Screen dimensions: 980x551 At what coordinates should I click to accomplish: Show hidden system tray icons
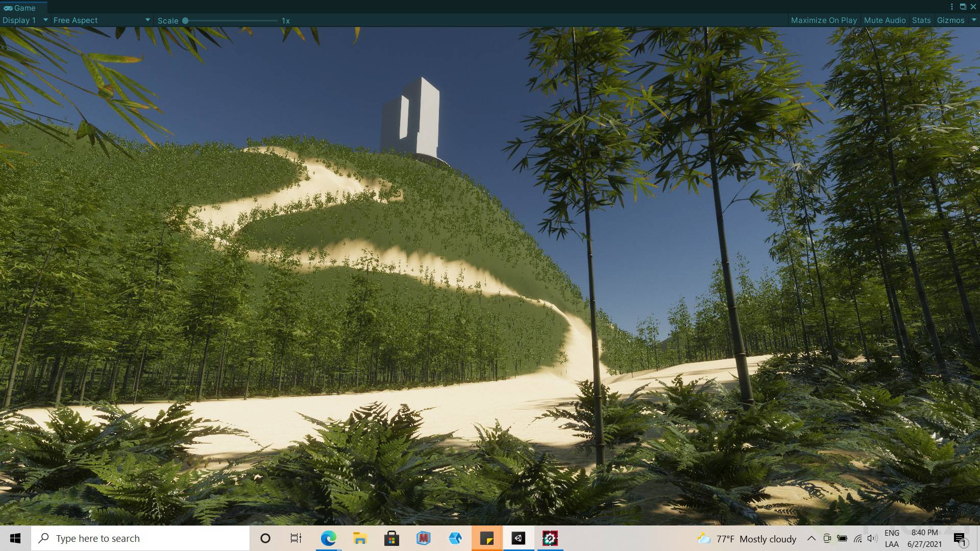(x=811, y=539)
